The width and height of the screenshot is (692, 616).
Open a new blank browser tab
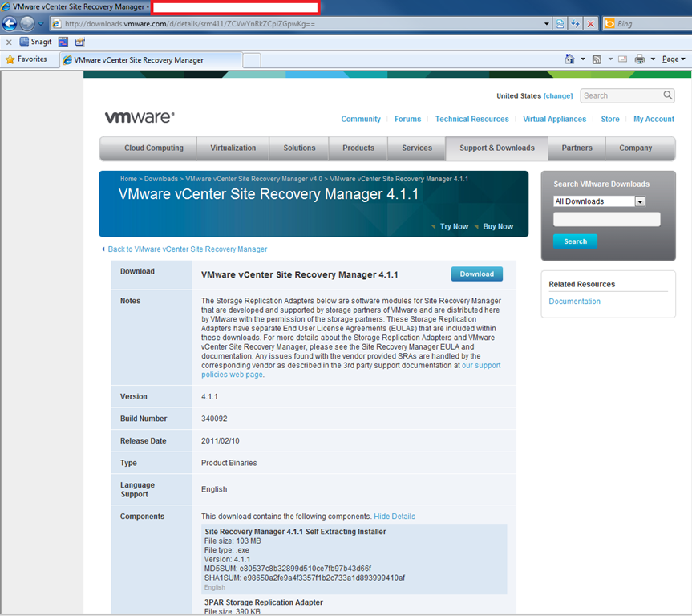coord(252,60)
